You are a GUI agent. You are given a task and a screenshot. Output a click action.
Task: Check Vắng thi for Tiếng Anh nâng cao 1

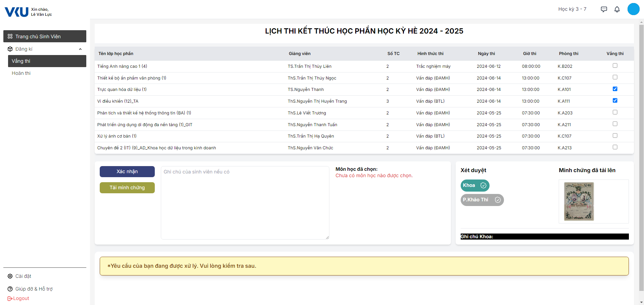(x=615, y=66)
